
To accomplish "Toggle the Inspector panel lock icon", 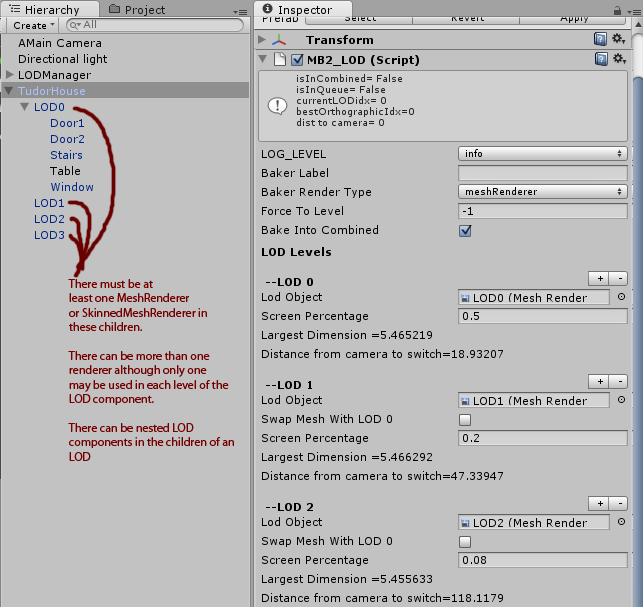I will pos(616,10).
